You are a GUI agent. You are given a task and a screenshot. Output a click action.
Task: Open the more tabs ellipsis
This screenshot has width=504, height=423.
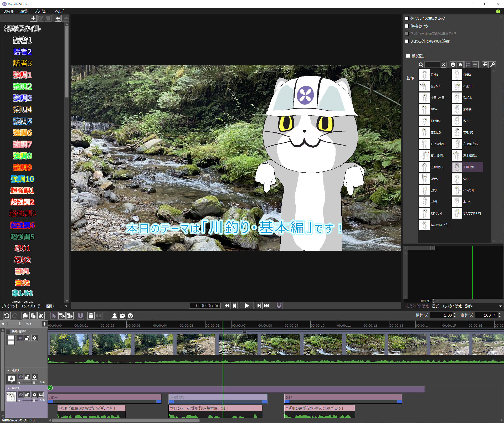click(x=60, y=306)
